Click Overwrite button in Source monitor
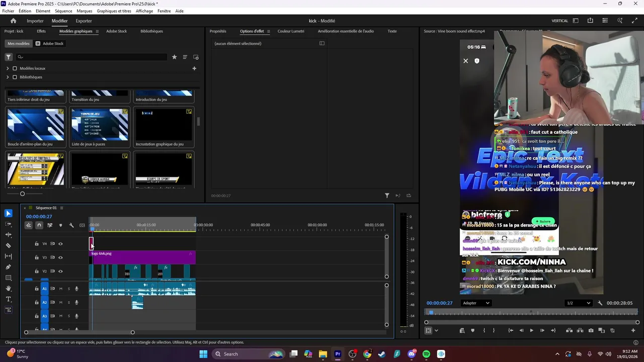644x362 pixels. tap(580, 330)
